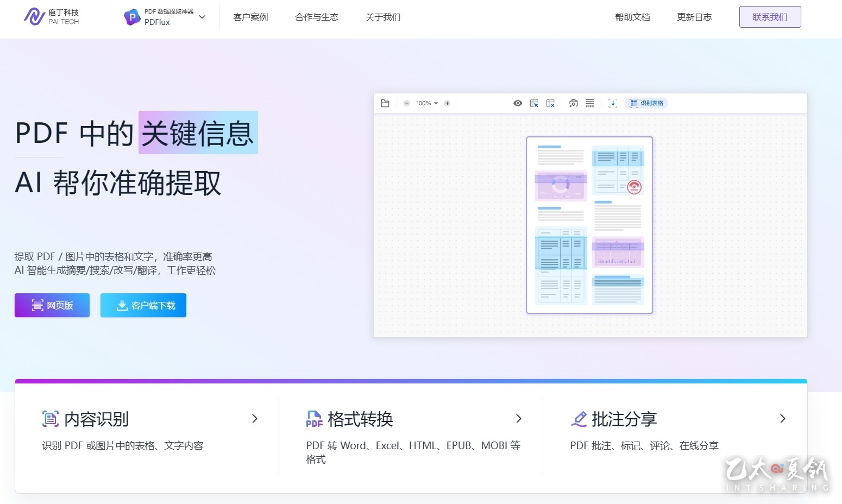Viewport: 842px width, 504px height.
Task: Open the 合作与生态 menu item
Action: pyautogui.click(x=317, y=17)
